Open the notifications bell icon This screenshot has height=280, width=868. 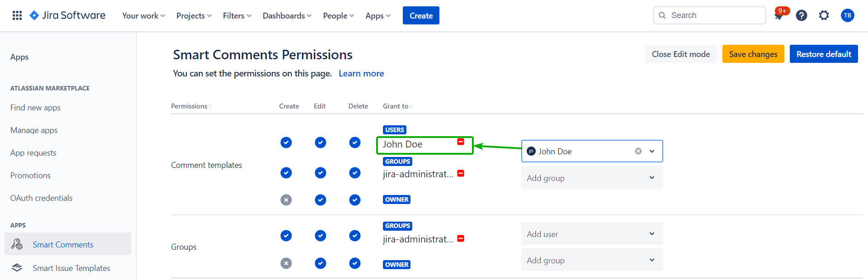pos(779,16)
